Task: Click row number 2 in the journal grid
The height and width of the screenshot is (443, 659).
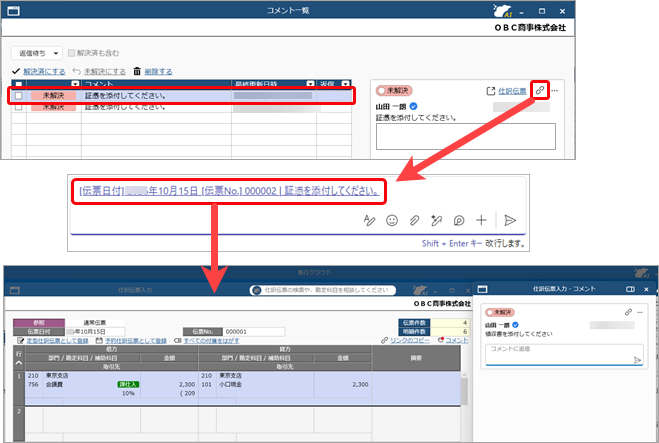Action: 19,411
